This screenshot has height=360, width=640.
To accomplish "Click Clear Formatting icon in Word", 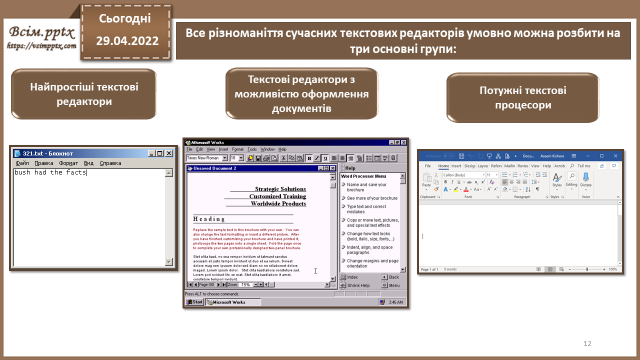I will coord(492,182).
